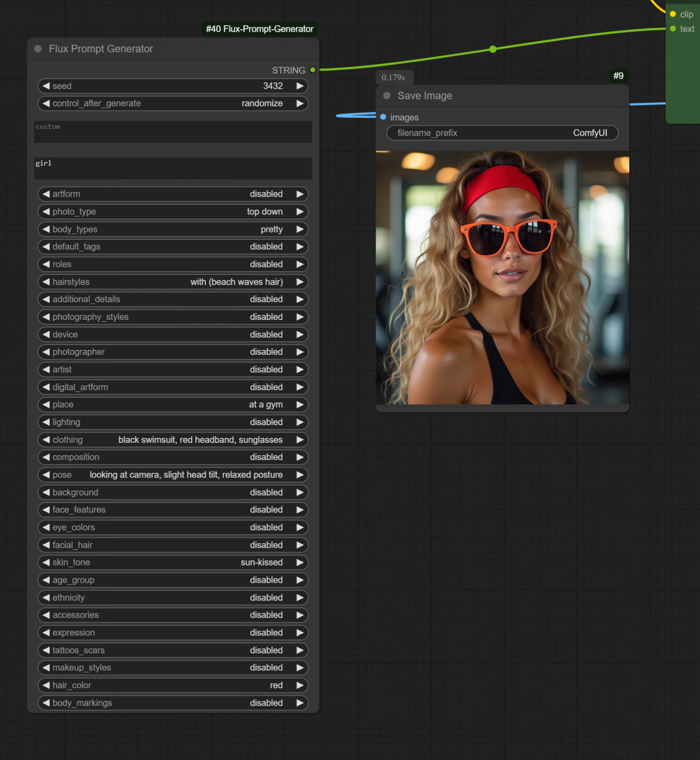Click the blue images input connector
Viewport: 700px width, 760px height.
tap(383, 117)
